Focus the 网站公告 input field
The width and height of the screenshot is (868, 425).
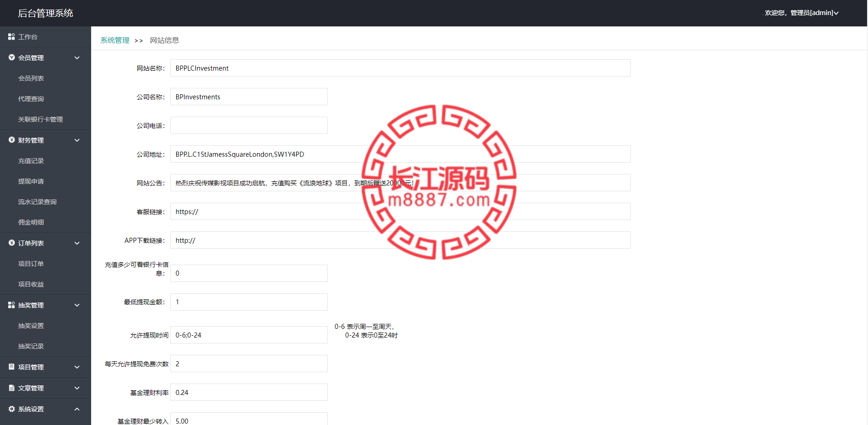401,183
